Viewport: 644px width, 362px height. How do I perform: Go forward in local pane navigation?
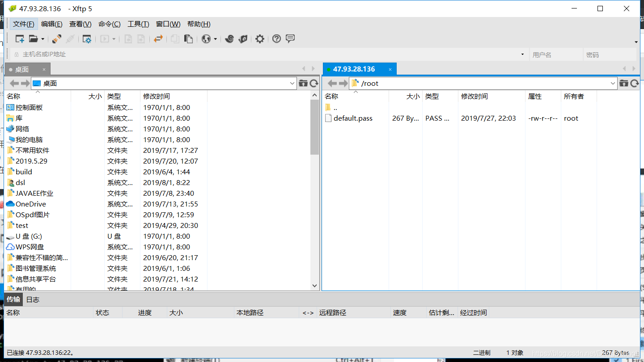(25, 83)
